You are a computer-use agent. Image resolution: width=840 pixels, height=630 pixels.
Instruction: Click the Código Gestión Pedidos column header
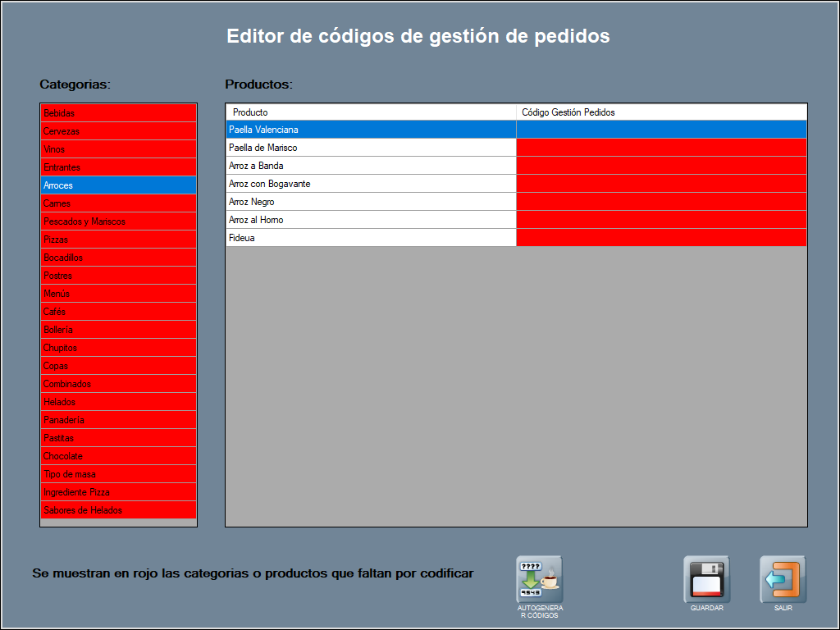coord(661,112)
